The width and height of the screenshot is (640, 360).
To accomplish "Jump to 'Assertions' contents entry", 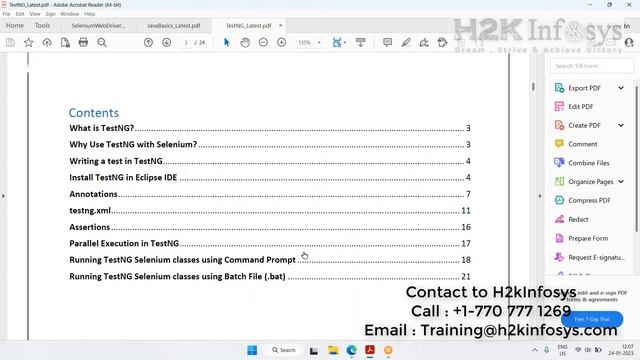I will (269, 227).
